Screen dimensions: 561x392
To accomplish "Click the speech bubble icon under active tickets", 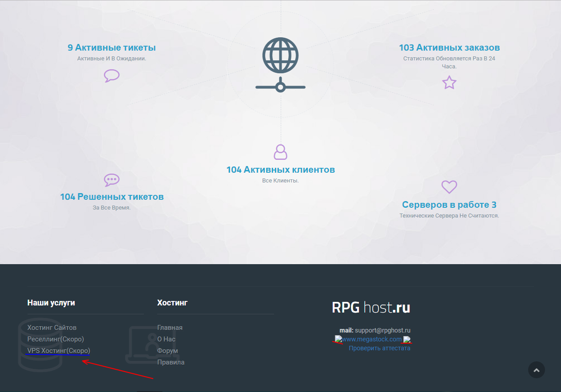I will 111,76.
